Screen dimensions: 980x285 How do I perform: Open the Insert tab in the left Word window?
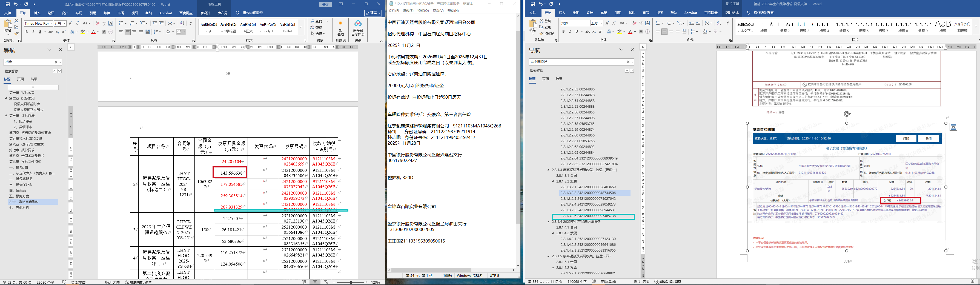[x=37, y=13]
